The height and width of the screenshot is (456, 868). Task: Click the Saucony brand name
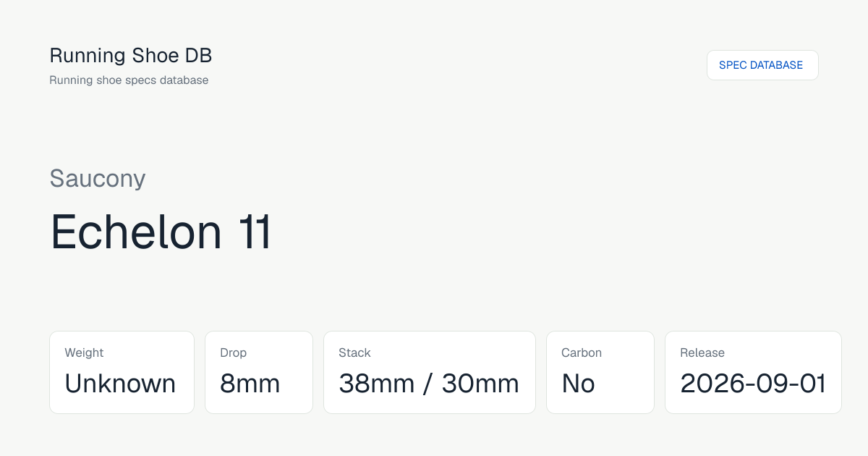[98, 178]
